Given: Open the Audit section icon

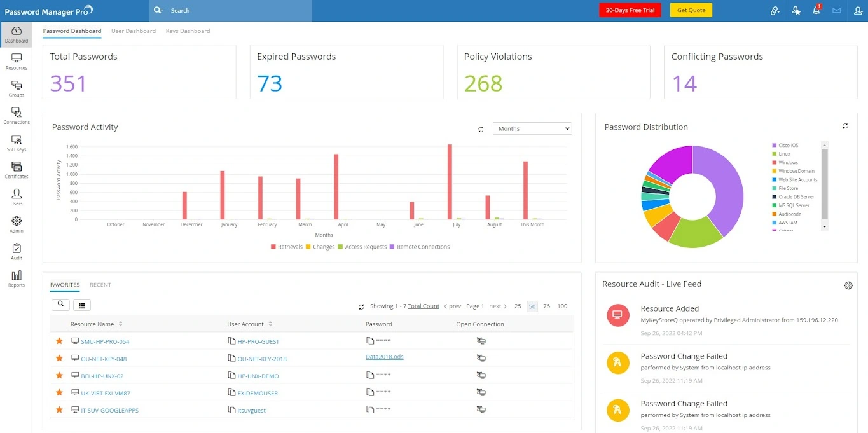Looking at the screenshot, I should (16, 251).
